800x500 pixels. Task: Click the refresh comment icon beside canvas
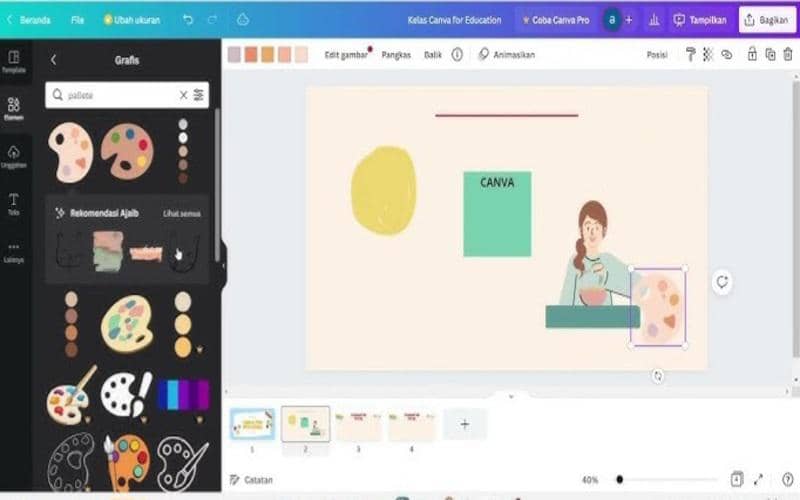pyautogui.click(x=722, y=282)
